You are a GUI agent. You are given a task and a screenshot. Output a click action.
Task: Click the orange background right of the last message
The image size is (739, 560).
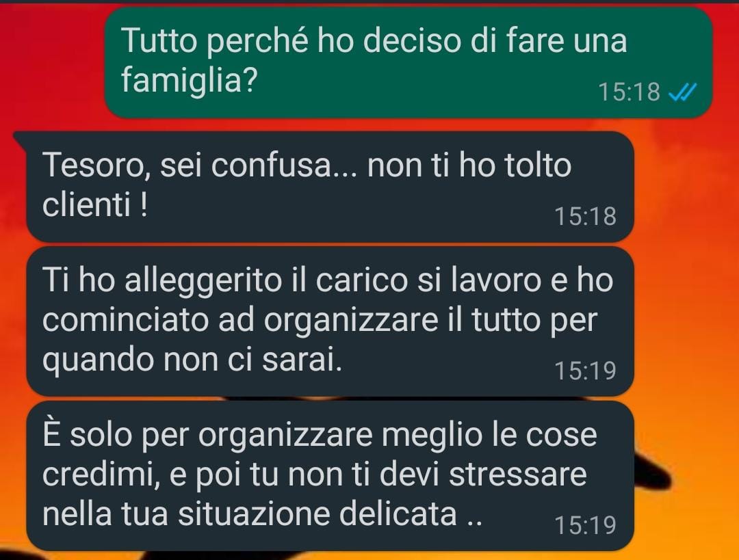(686, 476)
